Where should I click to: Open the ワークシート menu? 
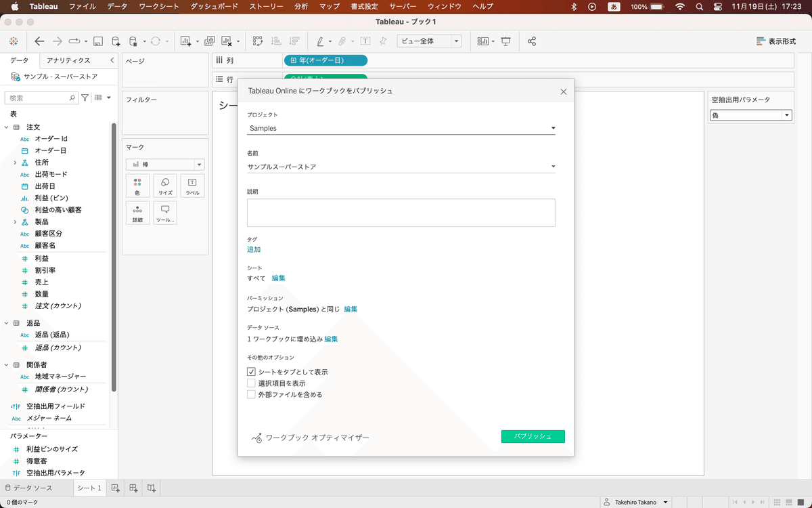pyautogui.click(x=159, y=6)
